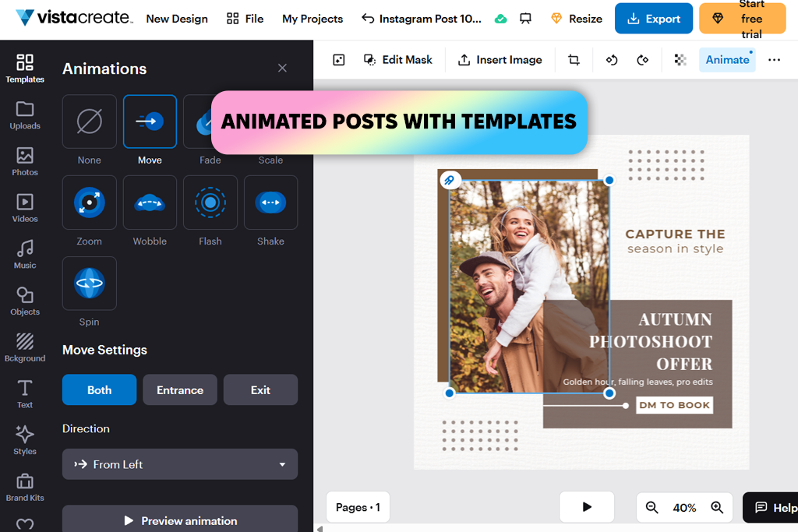Click the bottom-right resize handle of photo
The height and width of the screenshot is (532, 798).
(609, 393)
